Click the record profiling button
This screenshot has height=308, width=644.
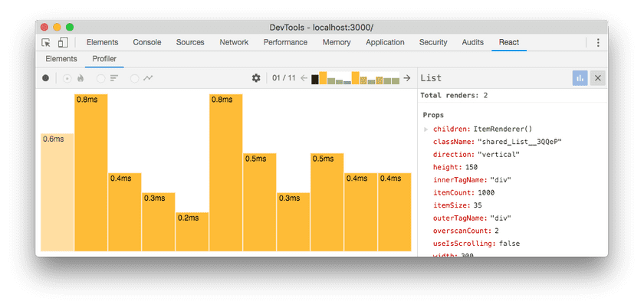(46, 78)
